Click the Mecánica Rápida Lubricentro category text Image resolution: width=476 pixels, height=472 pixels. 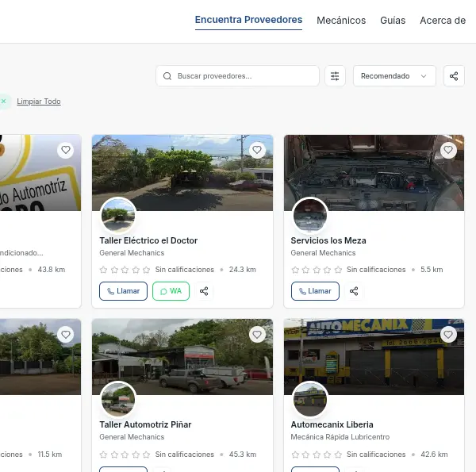(x=340, y=437)
